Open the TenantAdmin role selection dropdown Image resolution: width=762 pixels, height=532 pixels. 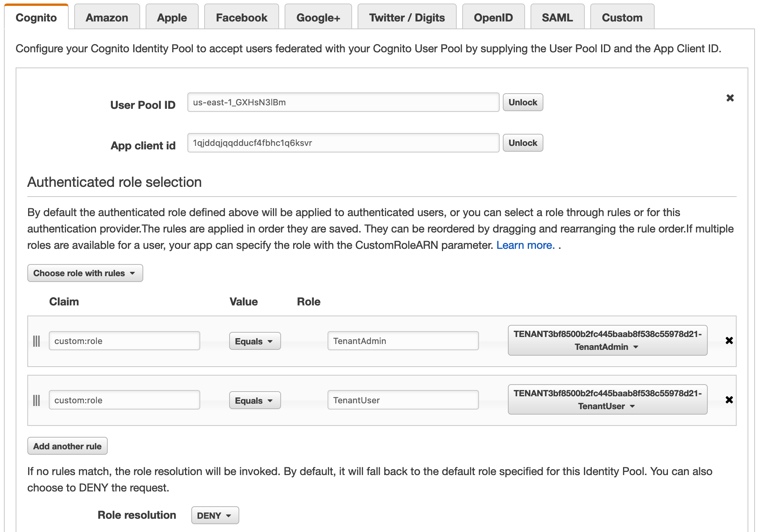pos(607,340)
